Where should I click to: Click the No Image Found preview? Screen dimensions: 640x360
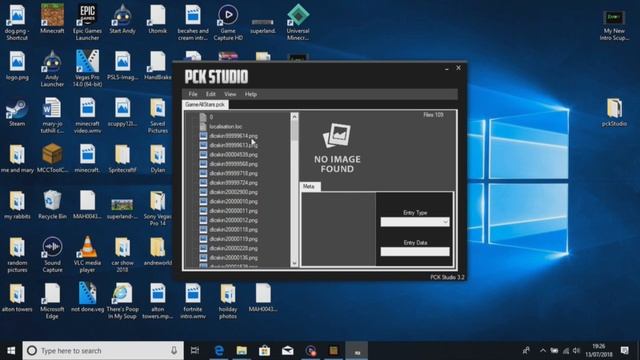coord(337,148)
